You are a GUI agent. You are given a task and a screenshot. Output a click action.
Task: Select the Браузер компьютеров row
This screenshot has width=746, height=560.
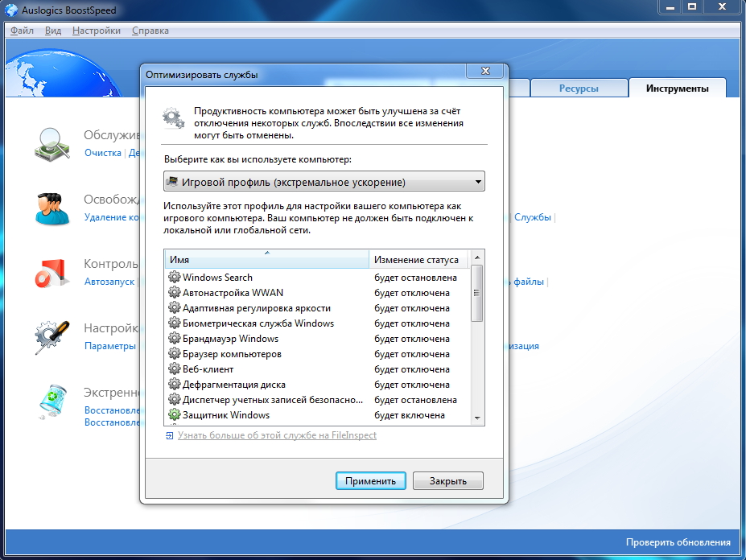point(317,353)
